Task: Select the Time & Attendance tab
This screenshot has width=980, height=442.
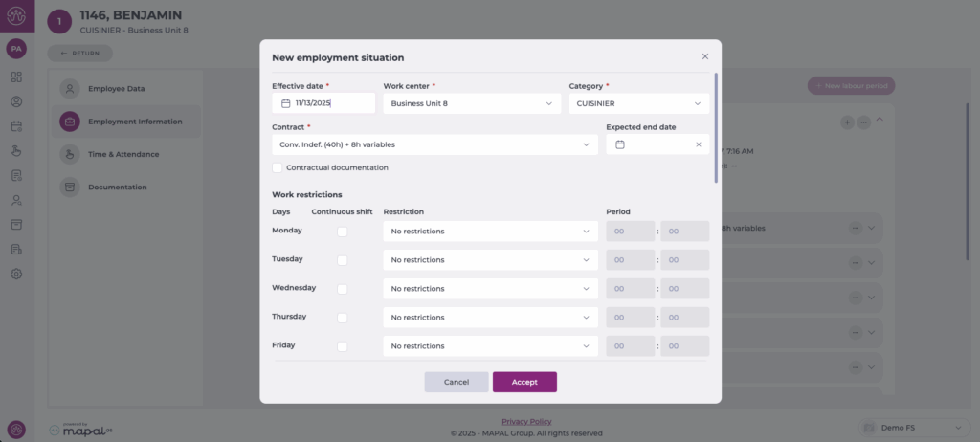Action: click(123, 154)
